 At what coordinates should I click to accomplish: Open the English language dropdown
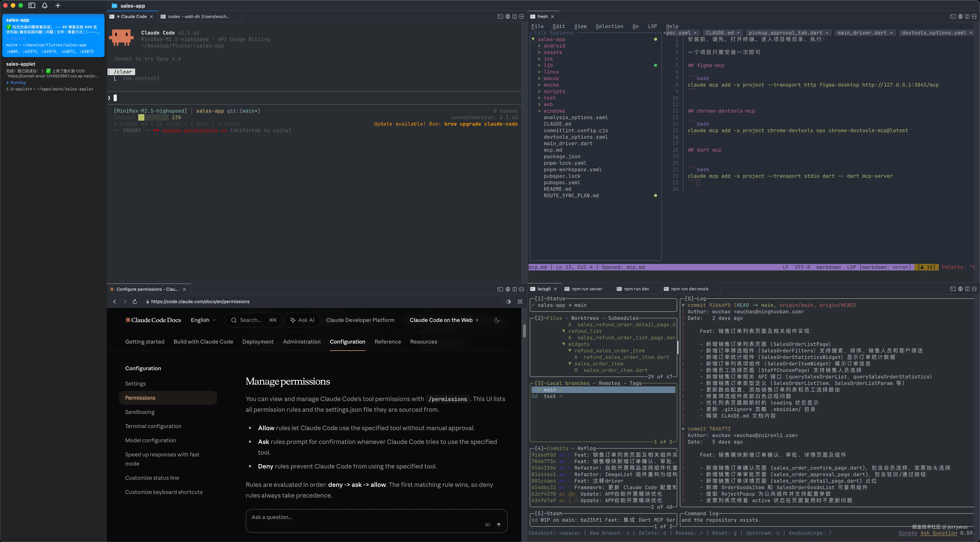click(x=203, y=320)
